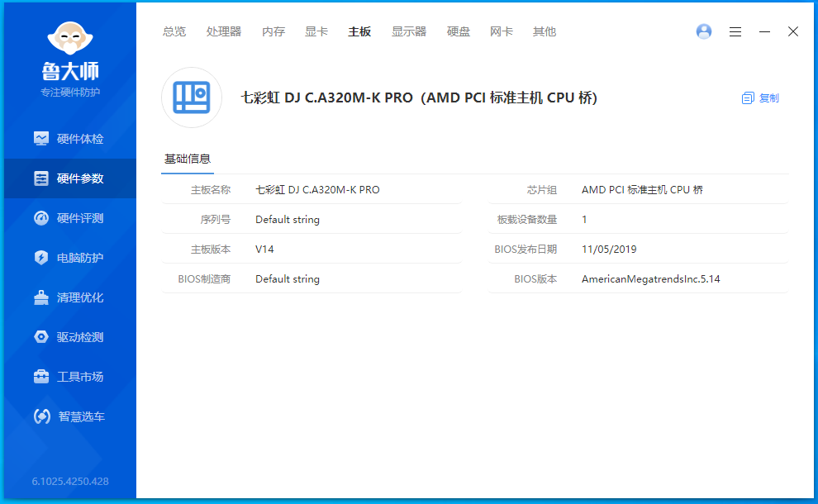Click the 智慧选车 sidebar icon

pyautogui.click(x=42, y=416)
